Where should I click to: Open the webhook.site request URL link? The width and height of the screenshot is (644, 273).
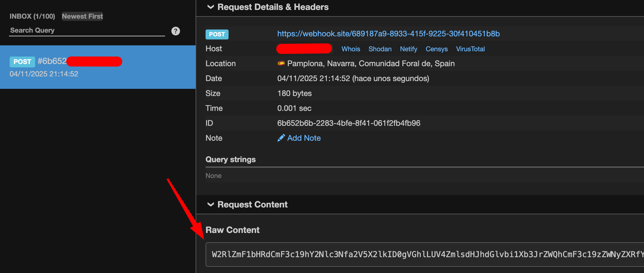[x=388, y=34]
